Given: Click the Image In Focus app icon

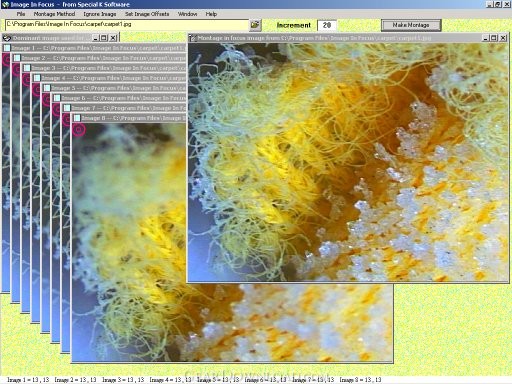Looking at the screenshot, I should (x=5, y=4).
